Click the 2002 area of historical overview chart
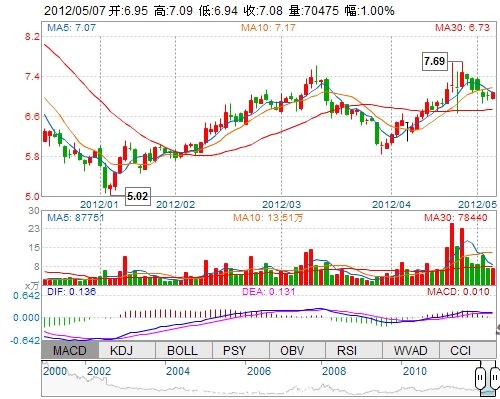500x399 pixels. [x=99, y=371]
